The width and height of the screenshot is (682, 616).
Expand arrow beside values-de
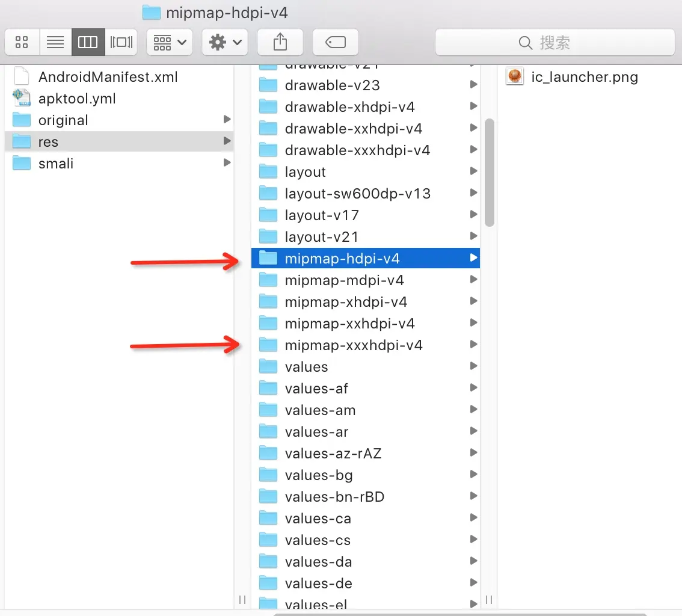(474, 583)
